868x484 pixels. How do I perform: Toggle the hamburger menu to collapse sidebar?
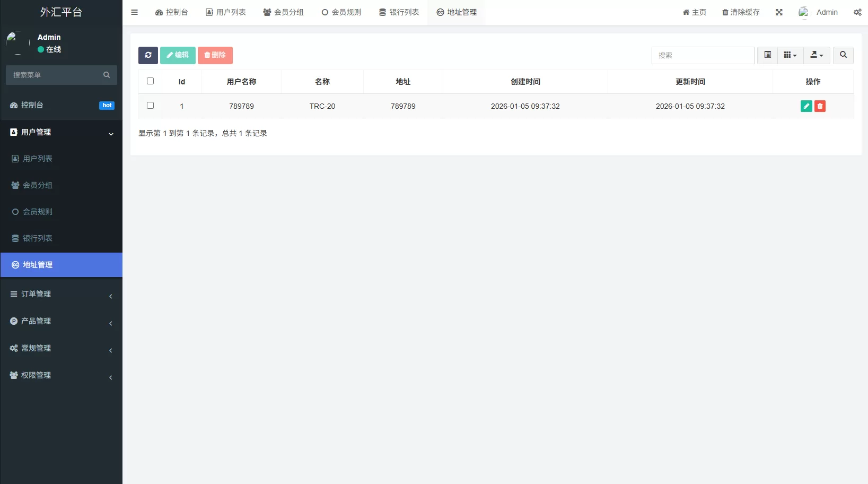(134, 12)
